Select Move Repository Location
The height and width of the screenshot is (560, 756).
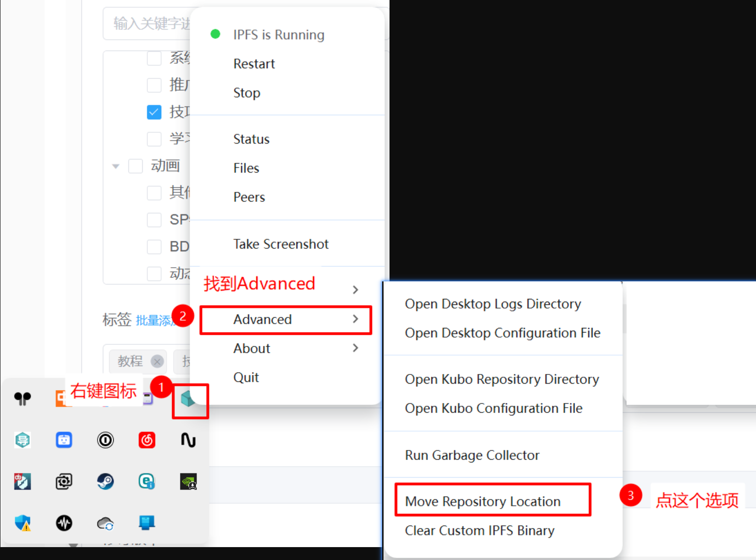pyautogui.click(x=483, y=501)
